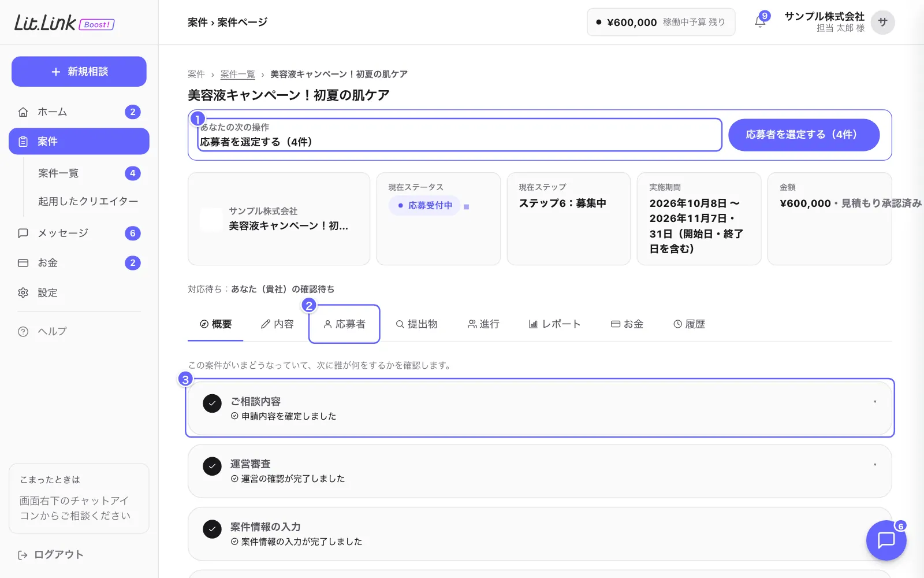The height and width of the screenshot is (578, 924).
Task: Click the サンプル株式会社 campaign card
Action: point(279,219)
